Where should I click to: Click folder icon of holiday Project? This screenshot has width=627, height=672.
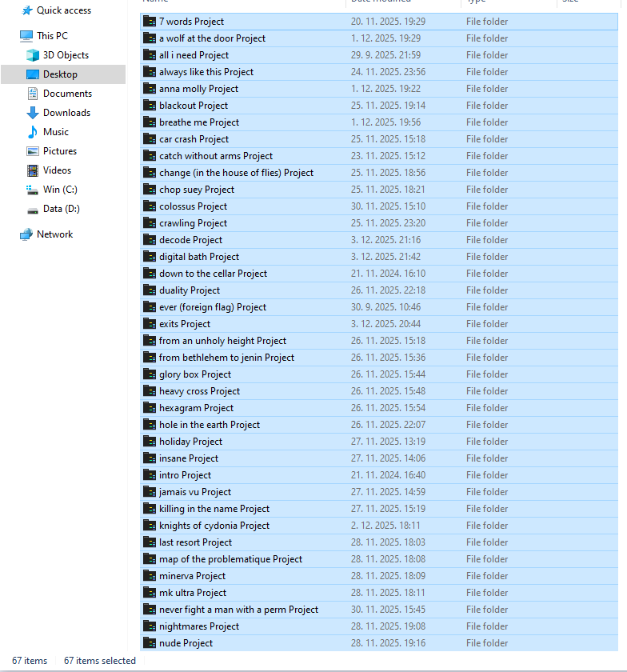[x=150, y=441]
